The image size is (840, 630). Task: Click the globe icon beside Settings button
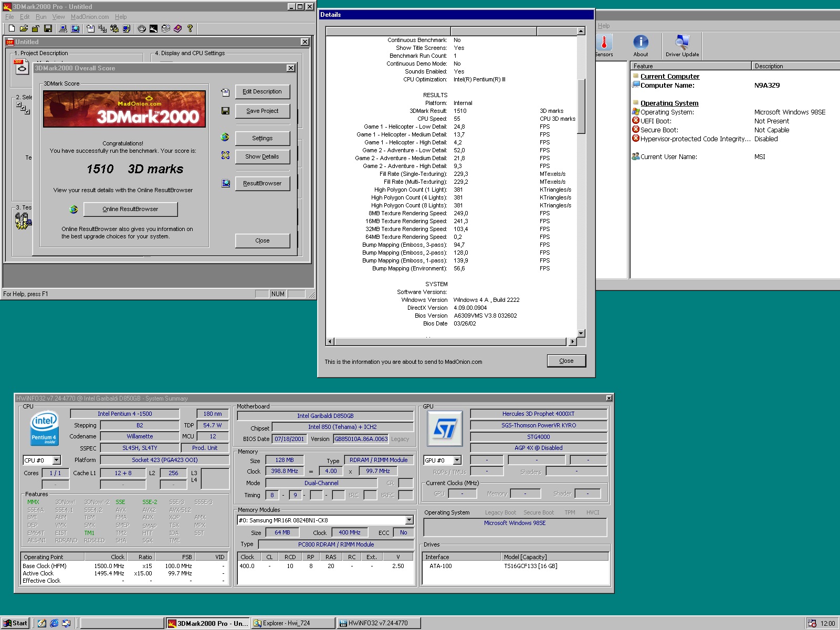(x=225, y=137)
